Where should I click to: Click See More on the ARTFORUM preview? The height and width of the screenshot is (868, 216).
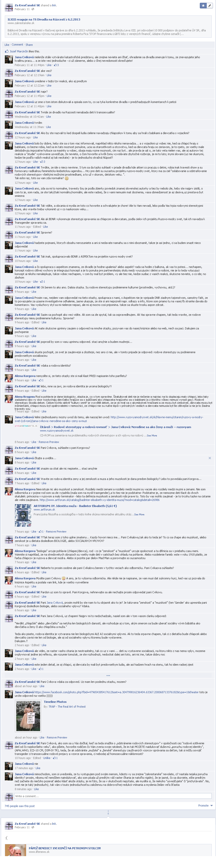click(139, 514)
